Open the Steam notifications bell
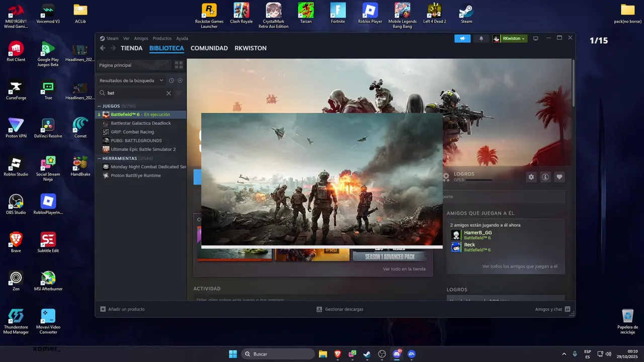Image resolution: width=644 pixels, height=362 pixels. click(x=481, y=38)
